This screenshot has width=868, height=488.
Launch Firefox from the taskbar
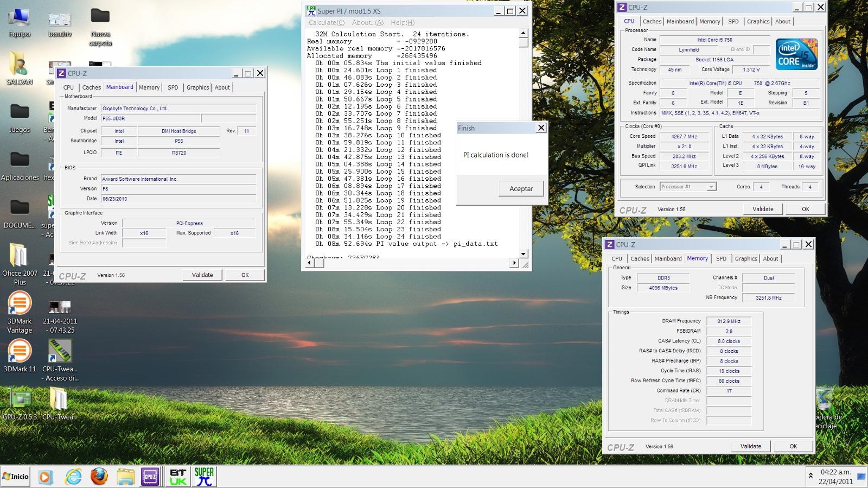[x=99, y=477]
